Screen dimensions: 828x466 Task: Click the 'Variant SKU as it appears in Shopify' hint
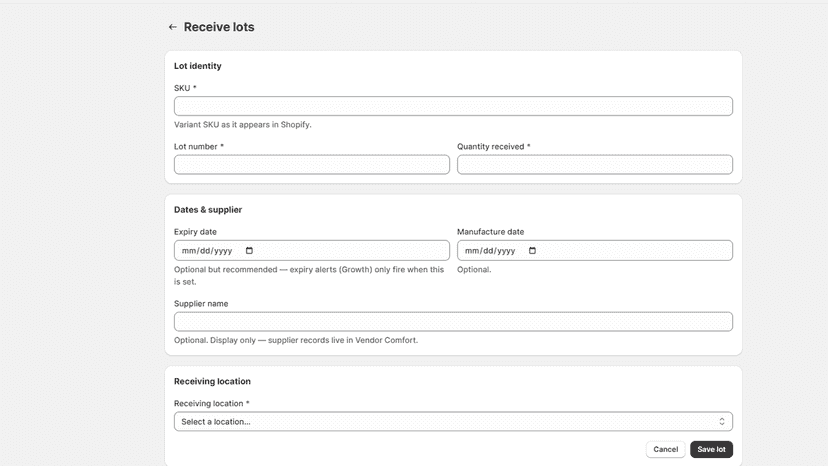243,125
